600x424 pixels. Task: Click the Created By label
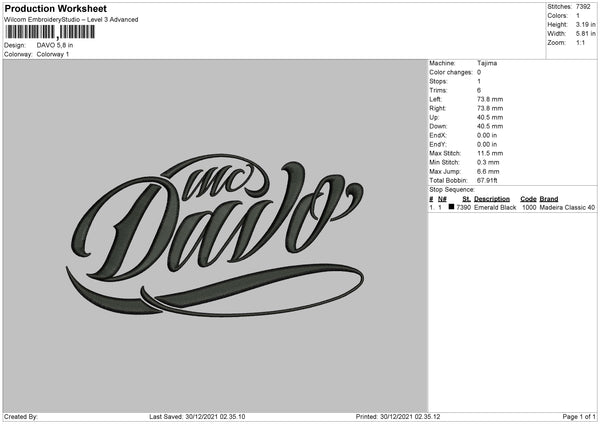point(21,417)
